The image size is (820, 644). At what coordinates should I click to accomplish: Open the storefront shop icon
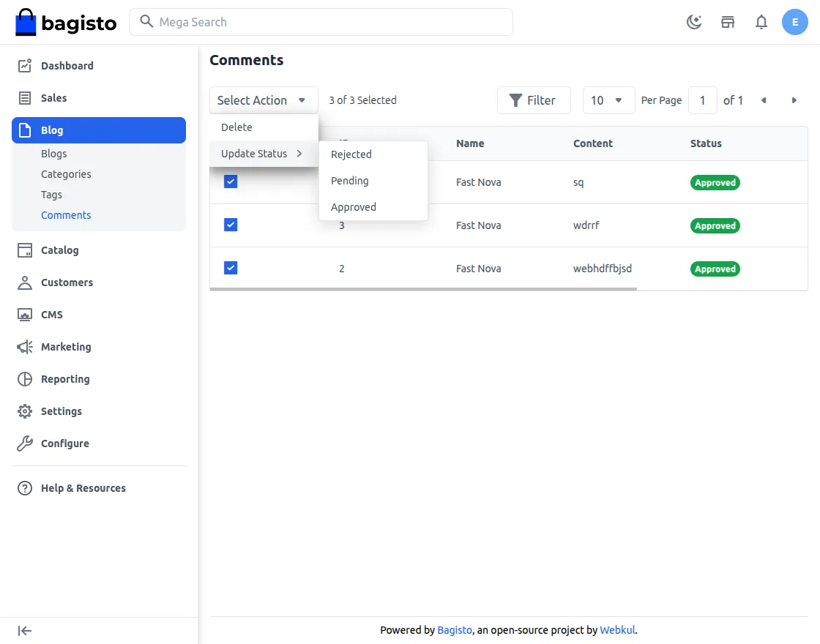[728, 22]
